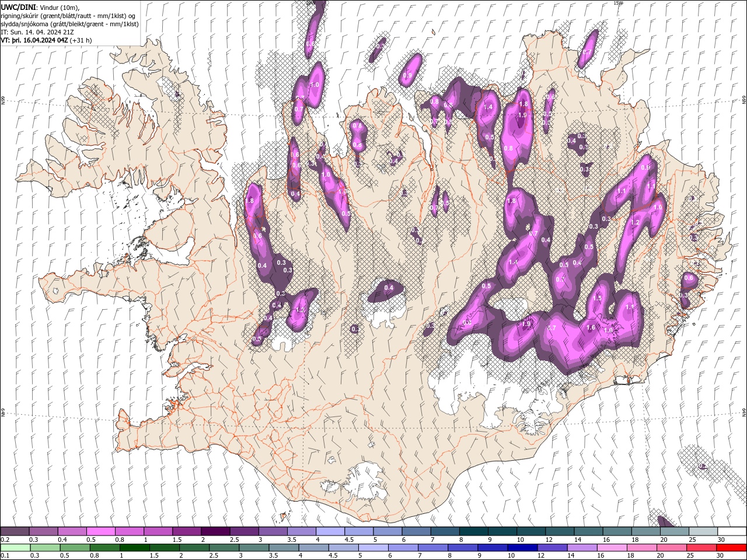Click the "VT: þri. 16.04.2024 04Z" valid time
Viewport: 747px width, 560px height.
(34, 40)
